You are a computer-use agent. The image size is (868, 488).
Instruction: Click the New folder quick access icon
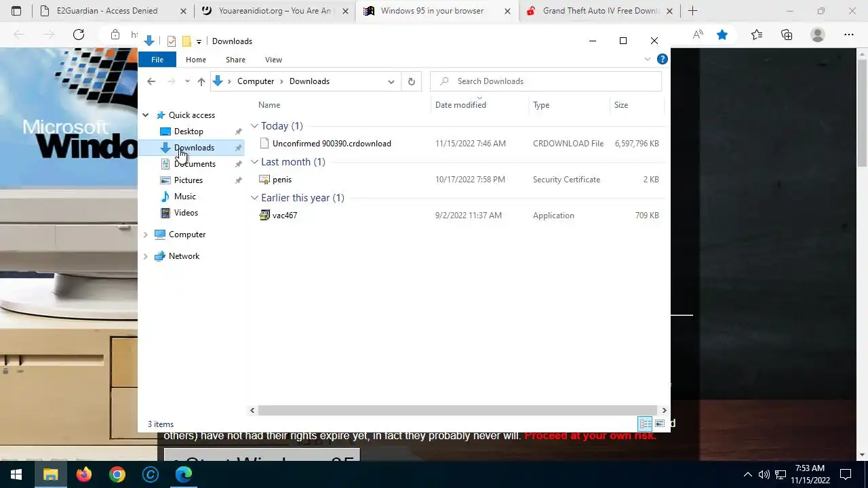coord(186,41)
